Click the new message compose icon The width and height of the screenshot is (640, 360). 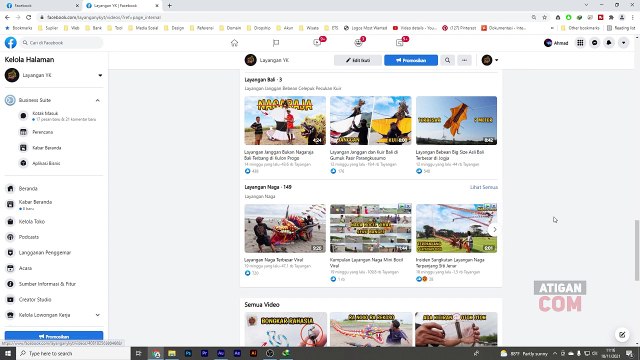pyautogui.click(x=622, y=335)
